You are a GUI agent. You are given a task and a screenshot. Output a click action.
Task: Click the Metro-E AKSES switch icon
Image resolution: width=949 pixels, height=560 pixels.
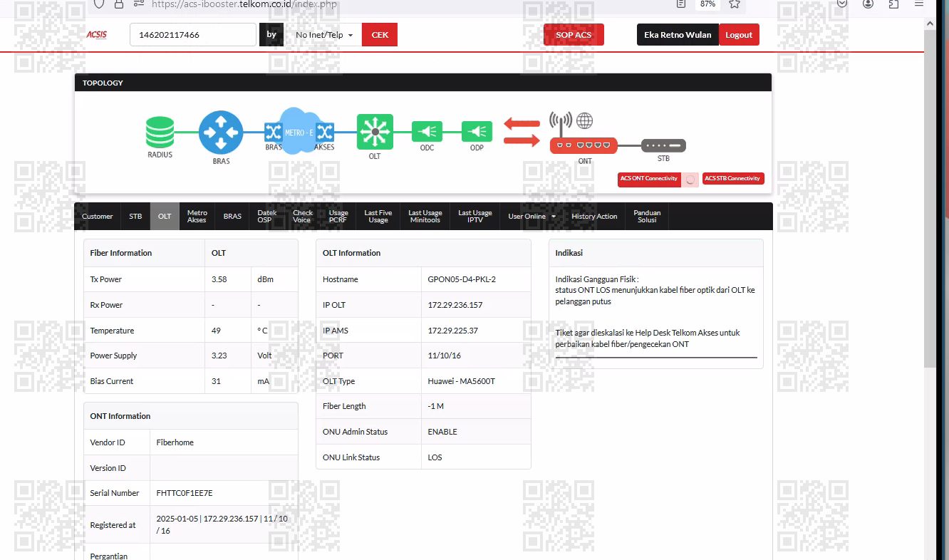click(x=325, y=132)
